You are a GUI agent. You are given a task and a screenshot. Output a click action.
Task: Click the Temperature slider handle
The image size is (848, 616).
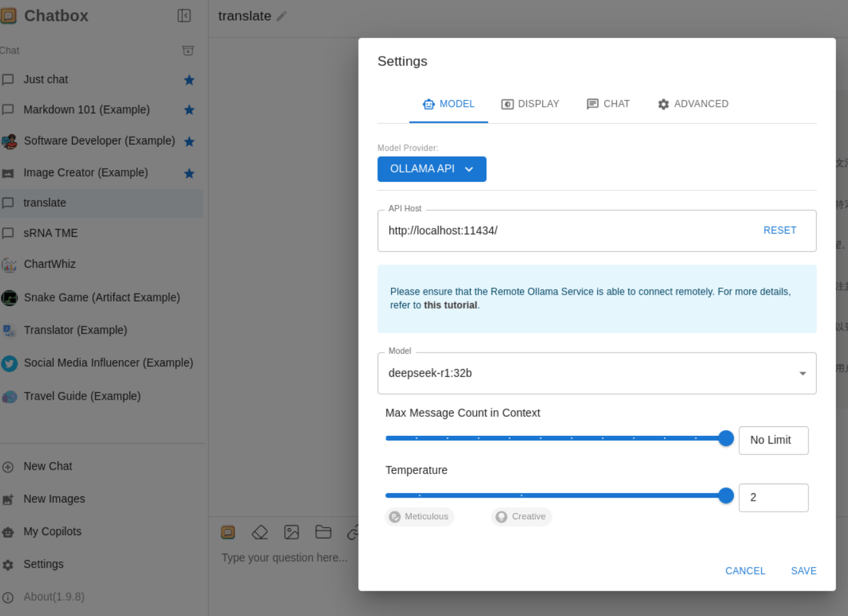point(726,496)
